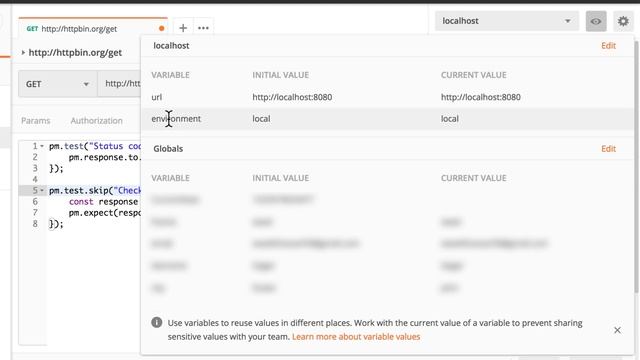Open Learn more about variable values link
This screenshot has height=360, width=640.
coord(356,337)
